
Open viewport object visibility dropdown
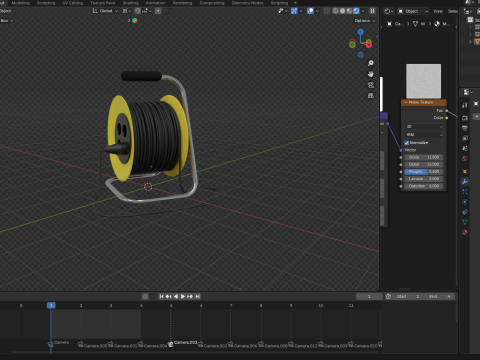[283, 11]
